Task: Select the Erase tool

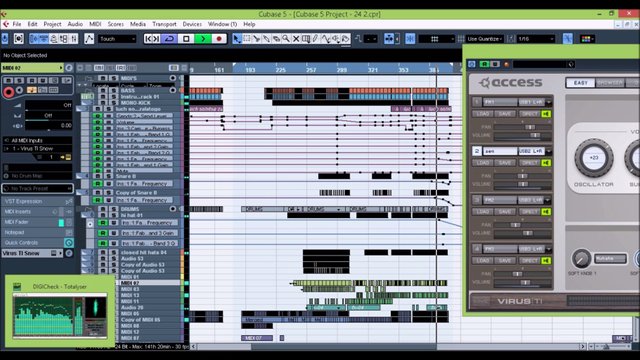Action: coord(276,39)
